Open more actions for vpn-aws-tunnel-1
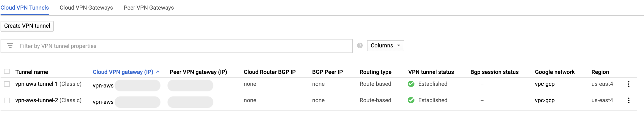The width and height of the screenshot is (644, 114). (628, 84)
